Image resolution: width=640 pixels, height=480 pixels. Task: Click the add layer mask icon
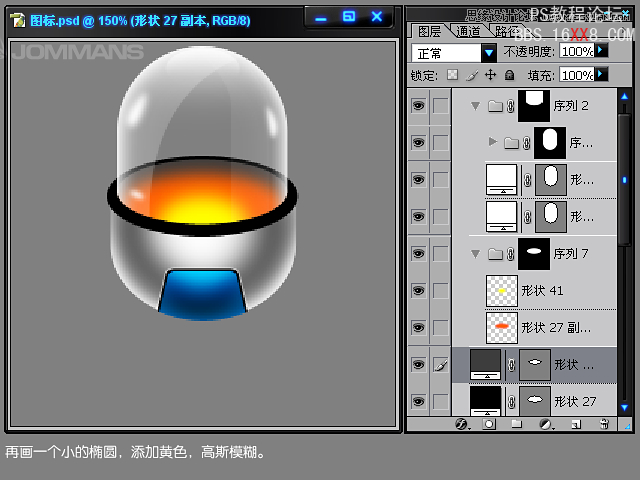pyautogui.click(x=489, y=424)
